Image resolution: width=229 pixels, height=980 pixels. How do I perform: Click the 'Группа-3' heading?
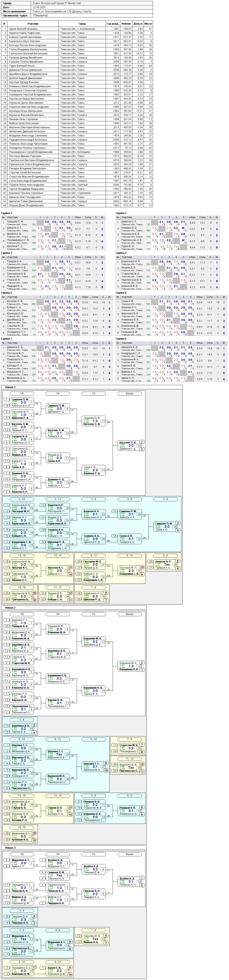tap(7, 253)
